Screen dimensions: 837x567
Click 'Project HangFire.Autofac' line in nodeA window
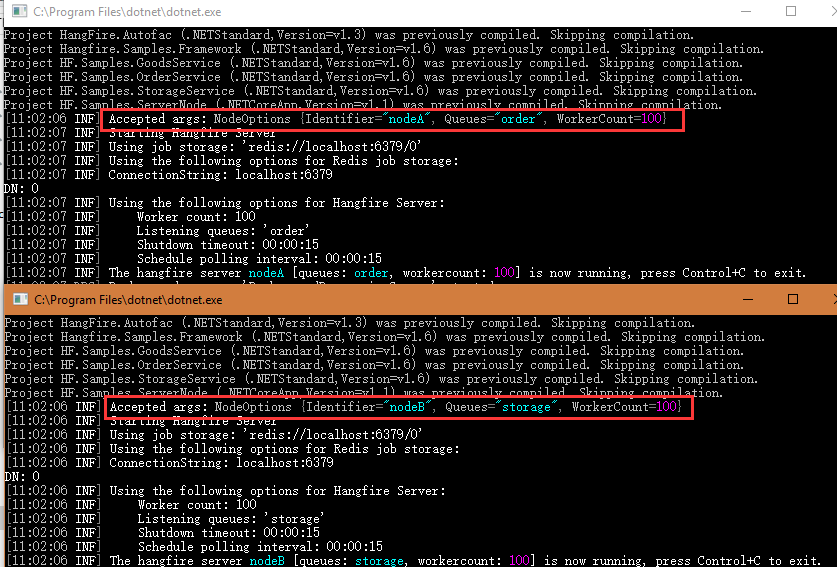click(x=349, y=35)
